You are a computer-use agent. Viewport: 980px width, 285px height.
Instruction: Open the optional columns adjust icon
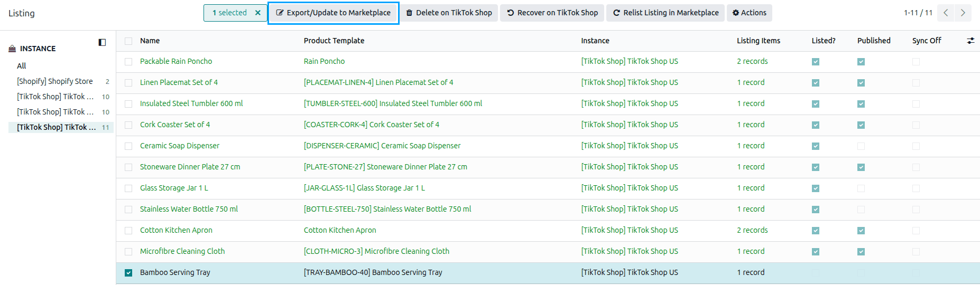pos(970,41)
